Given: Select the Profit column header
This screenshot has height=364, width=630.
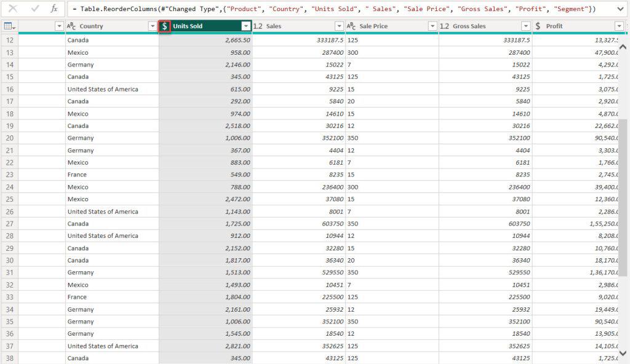Looking at the screenshot, I should click(578, 26).
